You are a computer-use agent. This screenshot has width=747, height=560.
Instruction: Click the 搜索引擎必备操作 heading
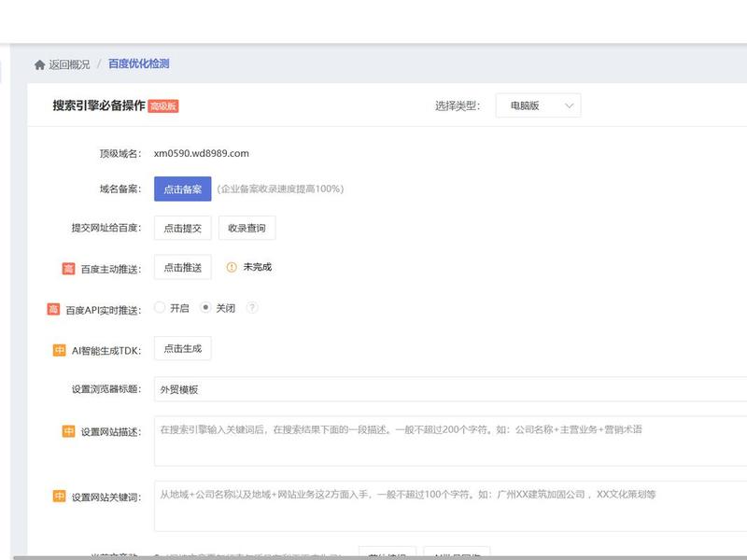99,105
